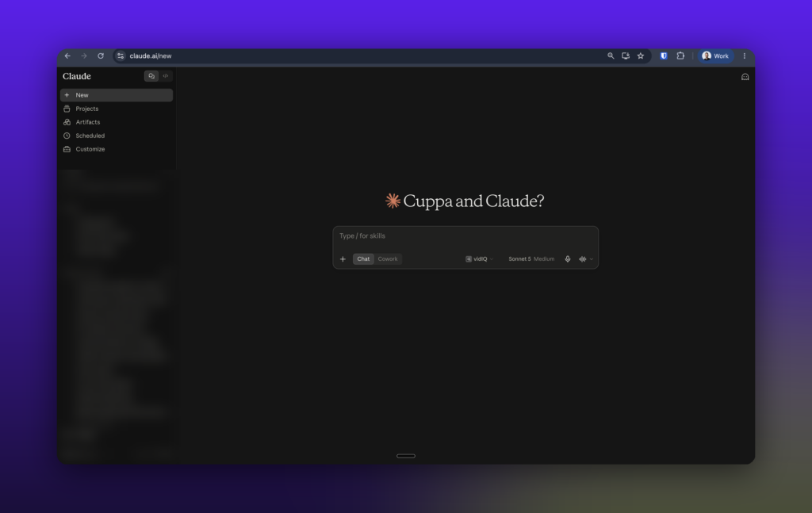Open Artifacts in the sidebar
Viewport: 812px width, 513px height.
117,122
